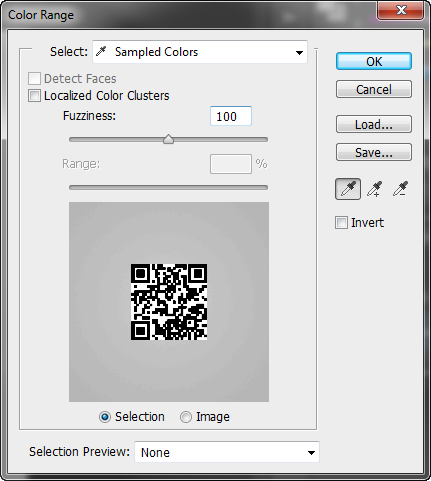Expand the Selection Preview dropdown
The height and width of the screenshot is (481, 431).
click(x=227, y=452)
